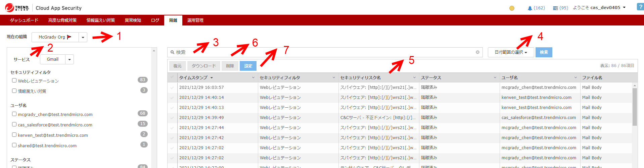
Task: Tick the cas_salesforce@test.trendmicro.com user checkbox
Action: [14, 124]
